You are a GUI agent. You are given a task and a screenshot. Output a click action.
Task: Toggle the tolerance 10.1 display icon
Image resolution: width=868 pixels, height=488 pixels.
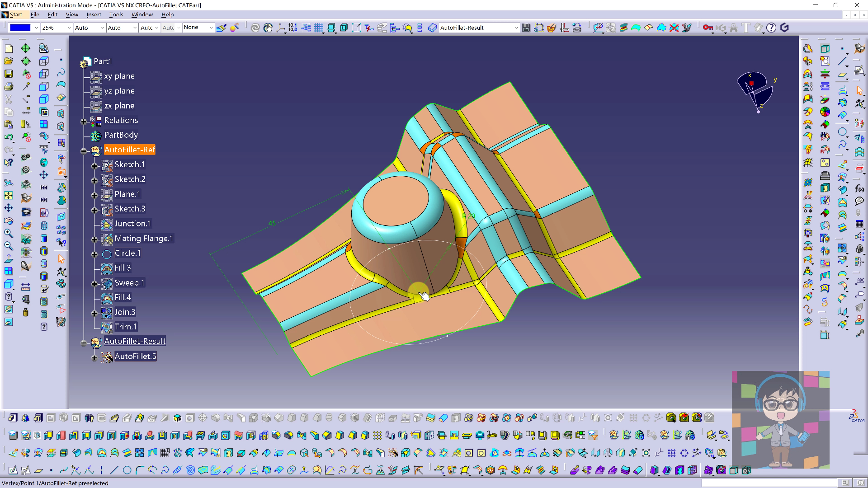coord(293,28)
